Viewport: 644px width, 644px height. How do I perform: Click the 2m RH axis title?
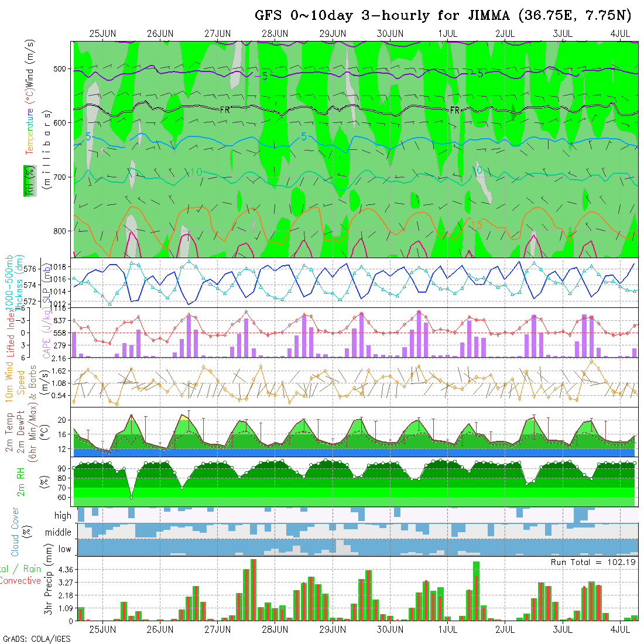(21, 482)
